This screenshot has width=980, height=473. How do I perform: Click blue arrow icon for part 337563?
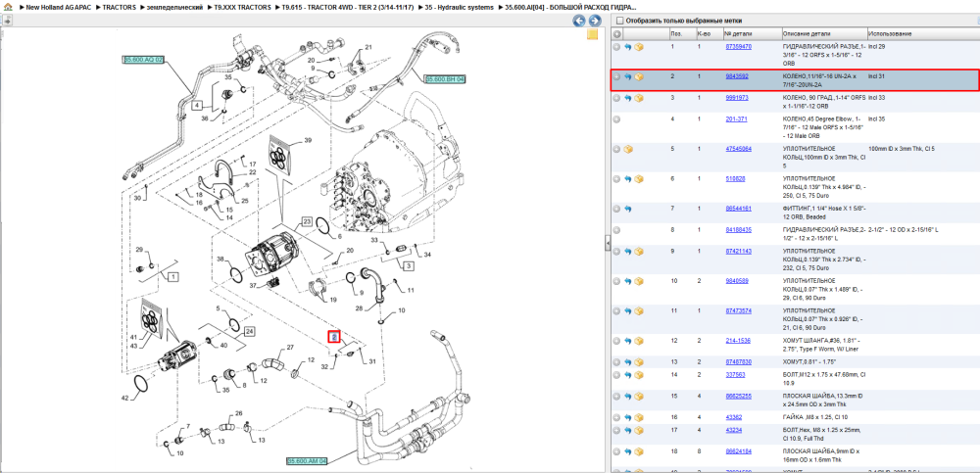click(x=627, y=375)
